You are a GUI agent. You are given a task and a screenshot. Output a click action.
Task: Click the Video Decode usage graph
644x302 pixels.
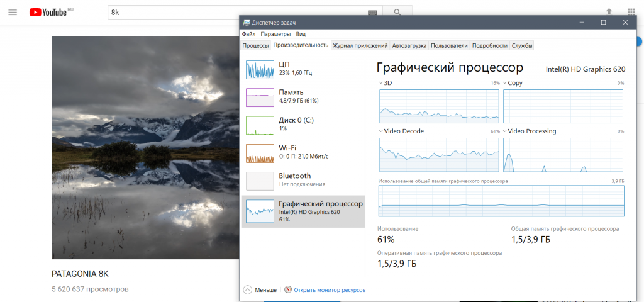(439, 155)
